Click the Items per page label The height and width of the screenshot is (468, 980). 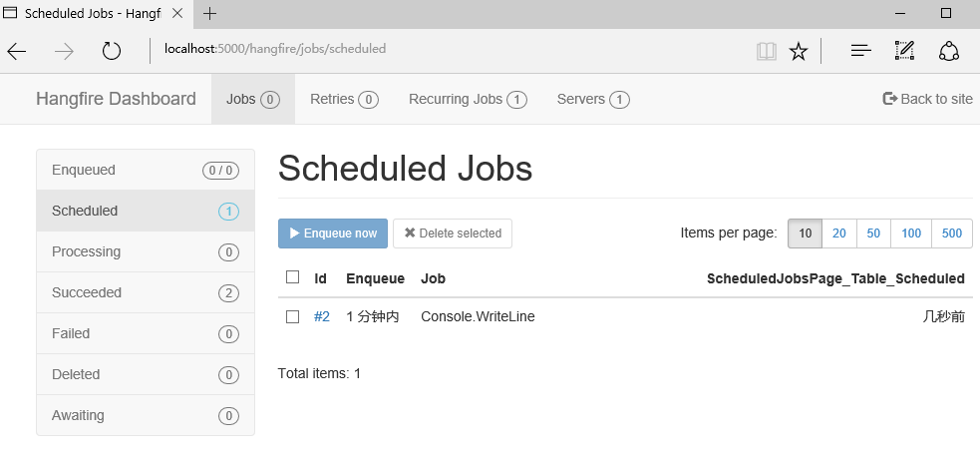click(x=729, y=234)
